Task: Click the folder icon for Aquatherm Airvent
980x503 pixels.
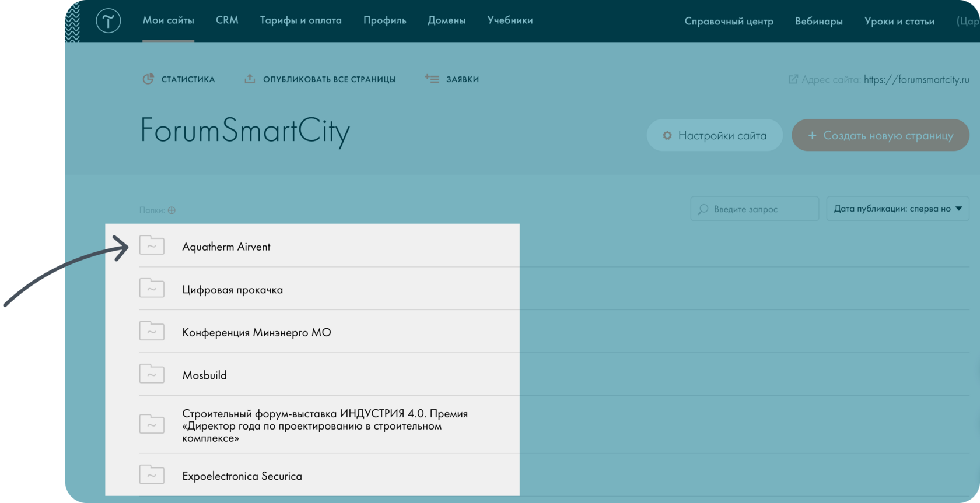Action: point(152,245)
